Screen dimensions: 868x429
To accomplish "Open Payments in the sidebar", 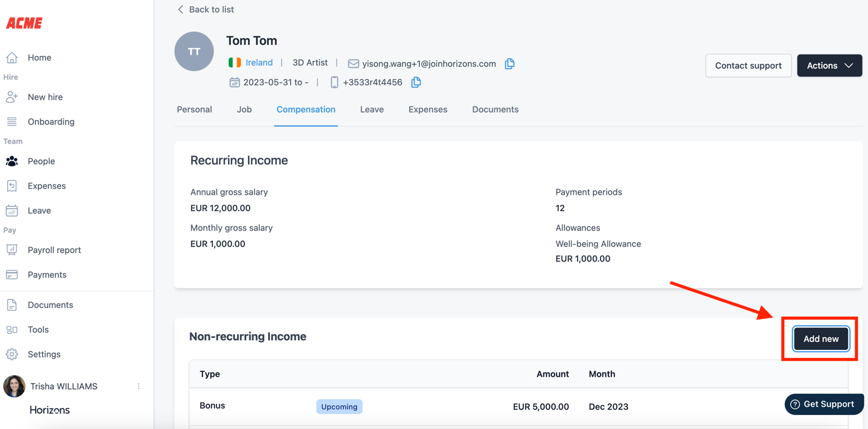I will 47,275.
